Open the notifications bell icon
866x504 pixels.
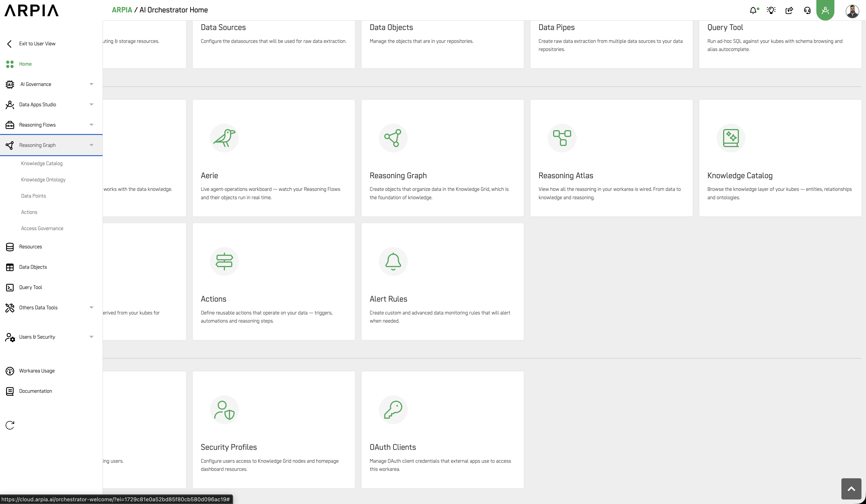754,10
